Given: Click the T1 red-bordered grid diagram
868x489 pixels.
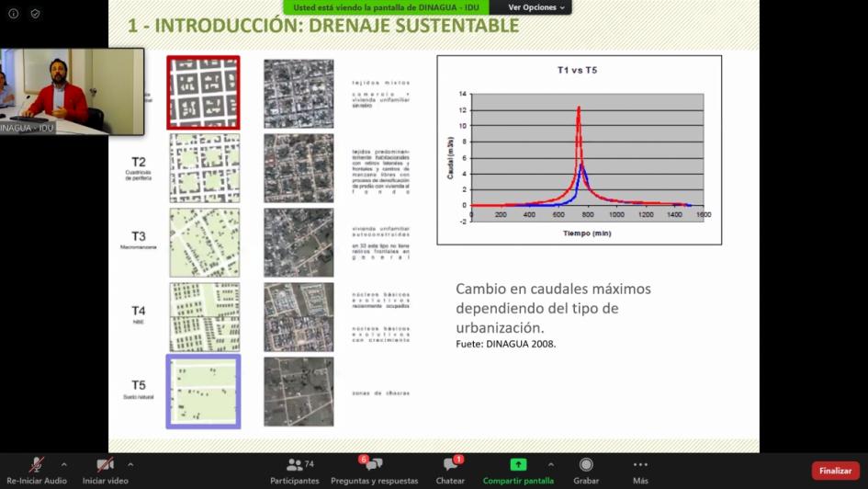Looking at the screenshot, I should 203,93.
